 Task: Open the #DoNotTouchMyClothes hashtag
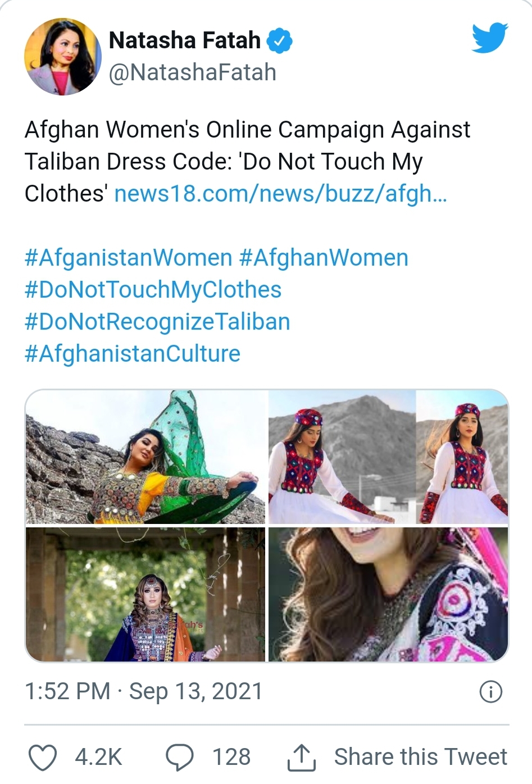pos(153,290)
